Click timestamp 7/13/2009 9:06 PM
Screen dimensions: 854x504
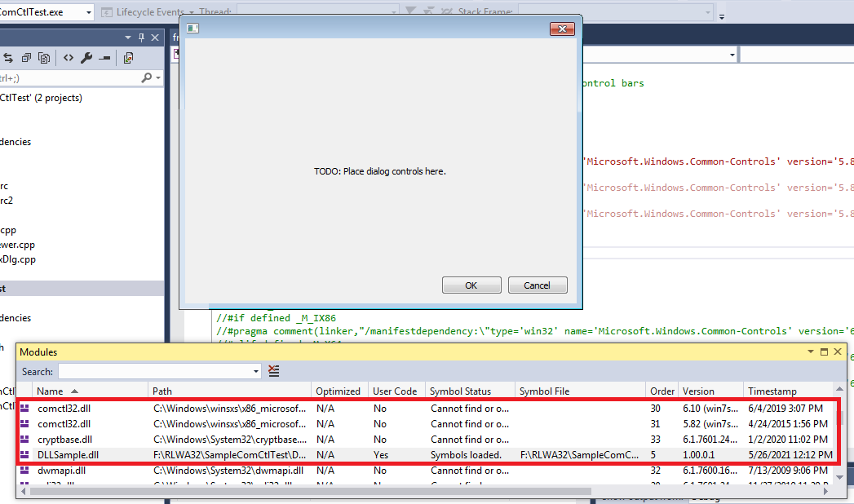[x=788, y=471]
